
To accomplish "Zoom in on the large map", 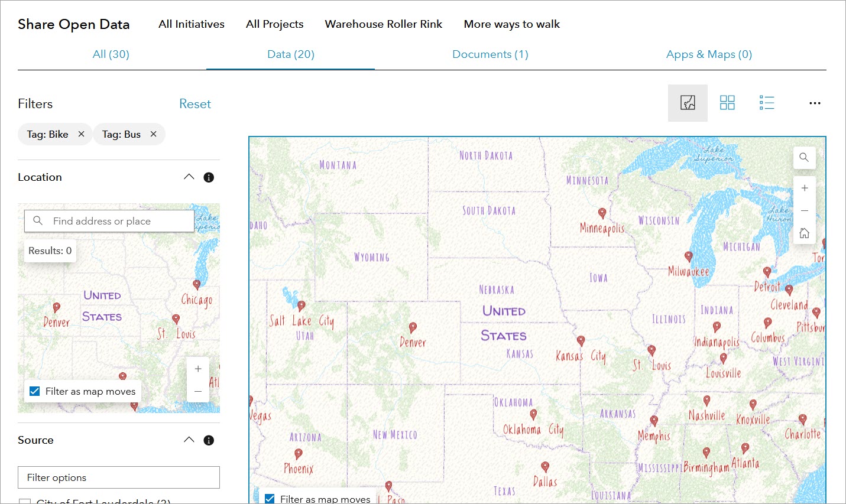I will [x=804, y=187].
